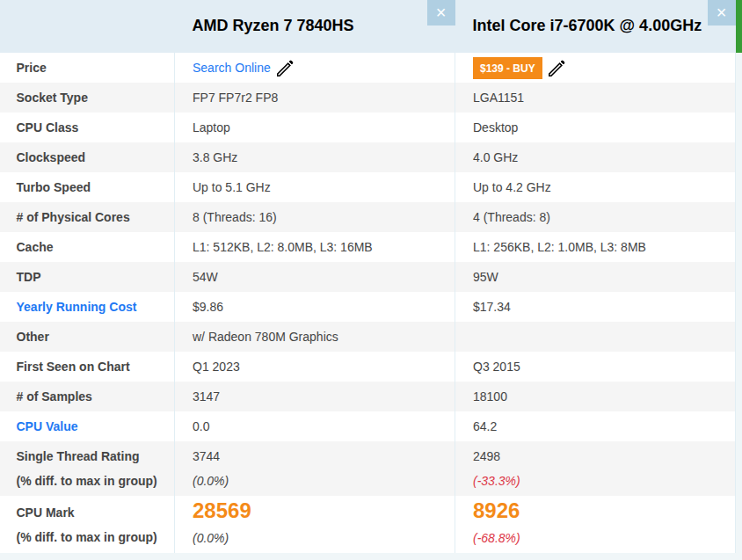Select the (-33.3%) difference text
742x560 pixels.
tap(497, 481)
